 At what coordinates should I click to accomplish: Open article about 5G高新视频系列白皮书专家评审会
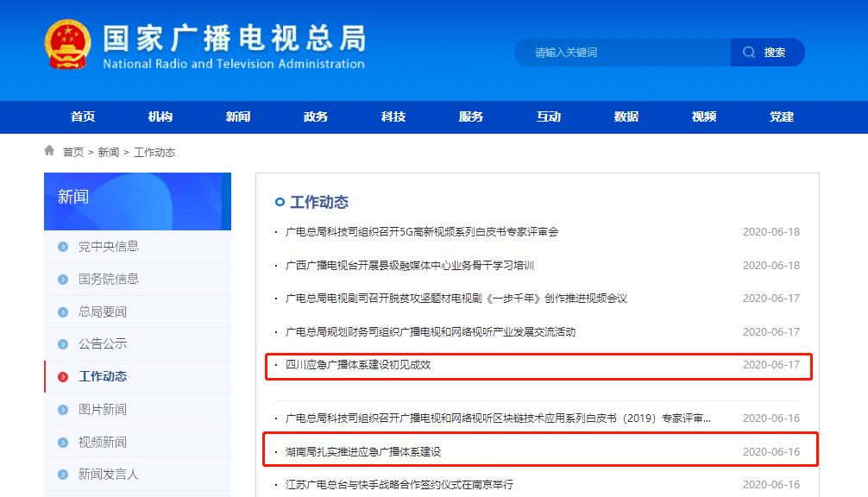point(422,232)
